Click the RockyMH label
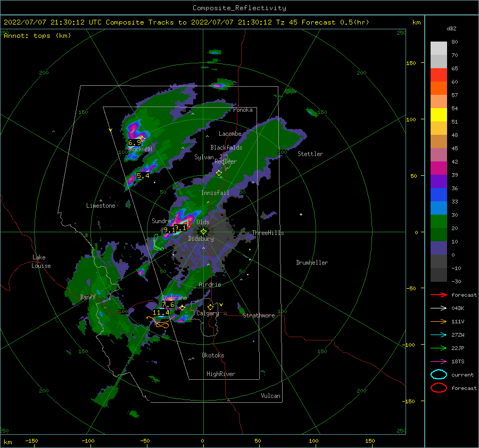The width and height of the screenshot is (479, 448). [140, 149]
